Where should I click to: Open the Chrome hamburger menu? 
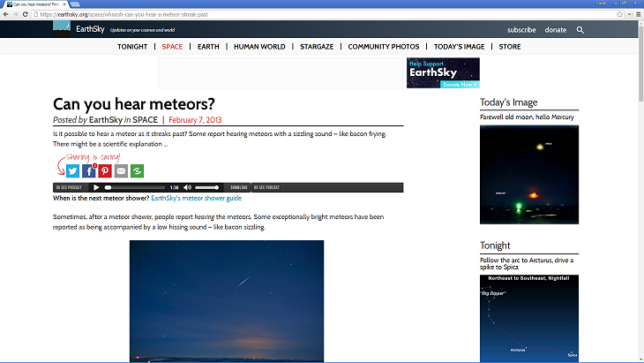coord(638,14)
